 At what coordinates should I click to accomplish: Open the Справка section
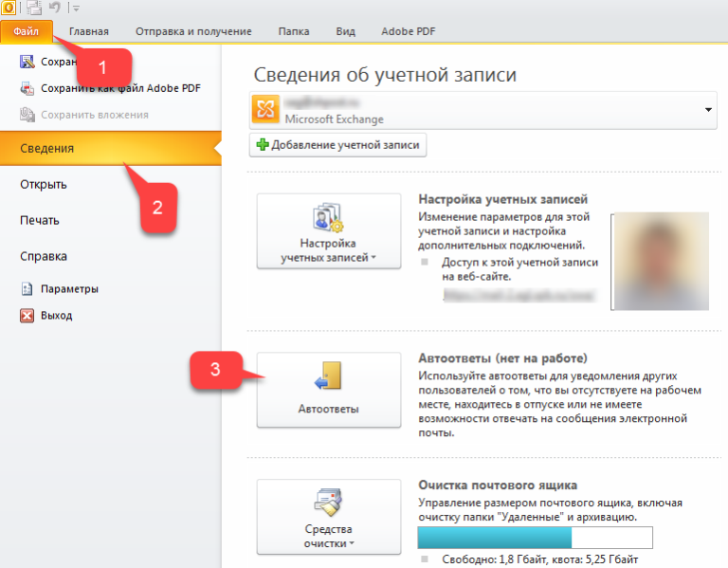pyautogui.click(x=44, y=256)
